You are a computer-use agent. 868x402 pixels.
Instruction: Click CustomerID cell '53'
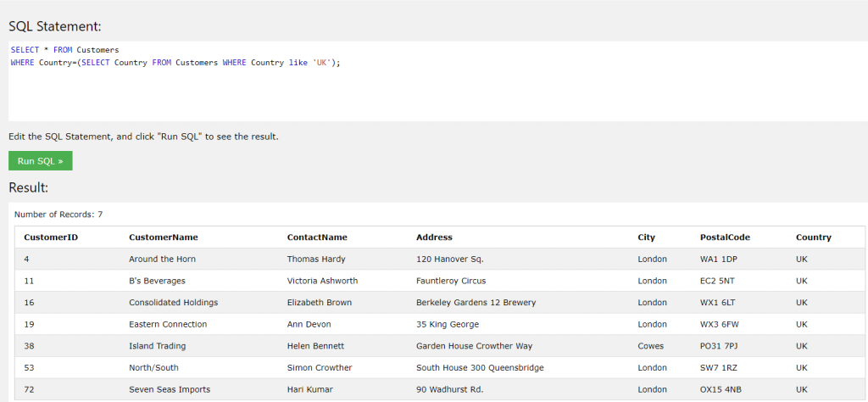29,368
